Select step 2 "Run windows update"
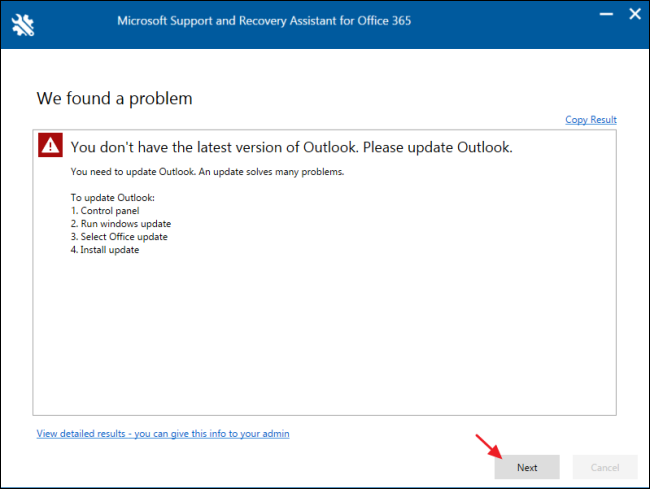 (x=113, y=224)
